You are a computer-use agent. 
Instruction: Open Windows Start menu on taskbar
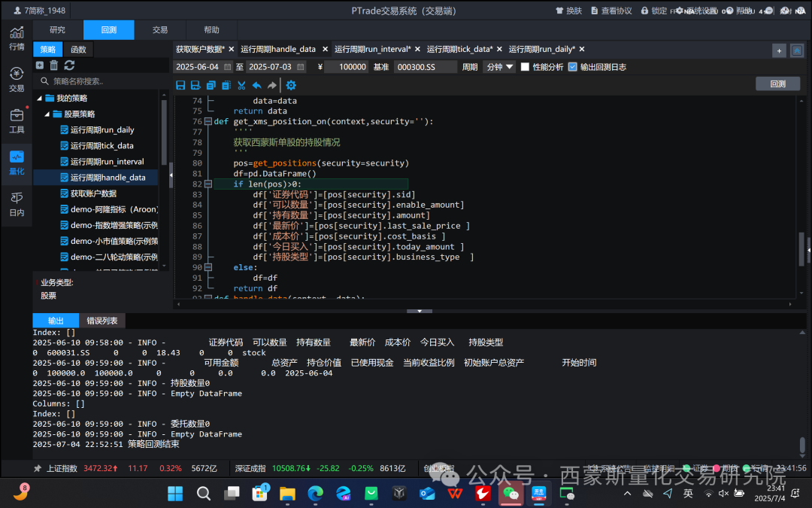click(x=175, y=494)
